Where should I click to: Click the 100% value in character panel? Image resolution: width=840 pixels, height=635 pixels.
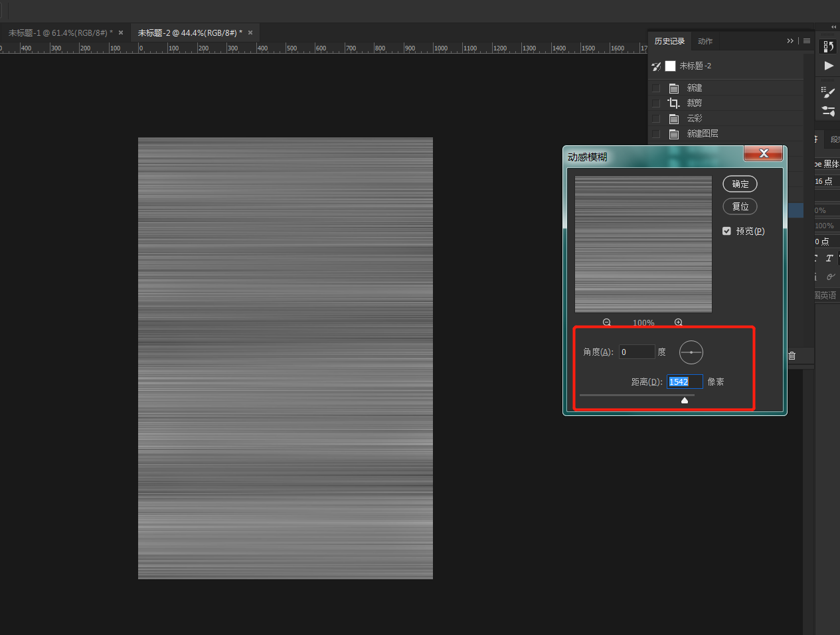(x=825, y=226)
